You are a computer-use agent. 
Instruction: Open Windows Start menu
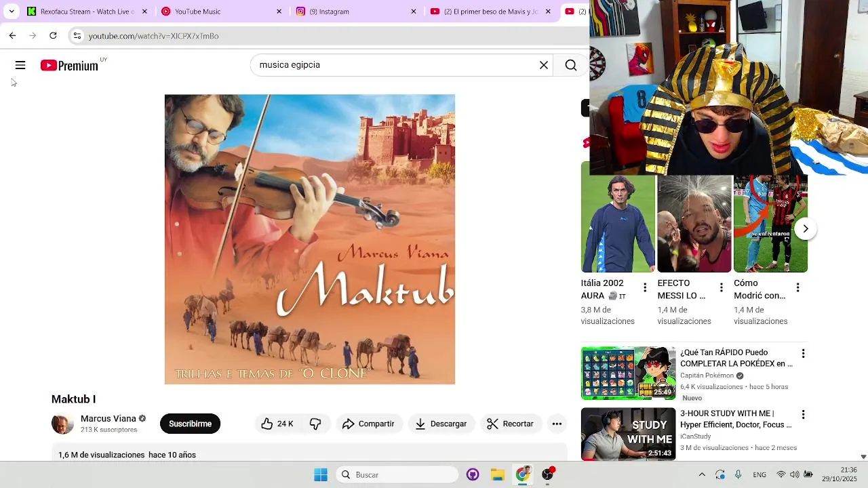tap(321, 474)
